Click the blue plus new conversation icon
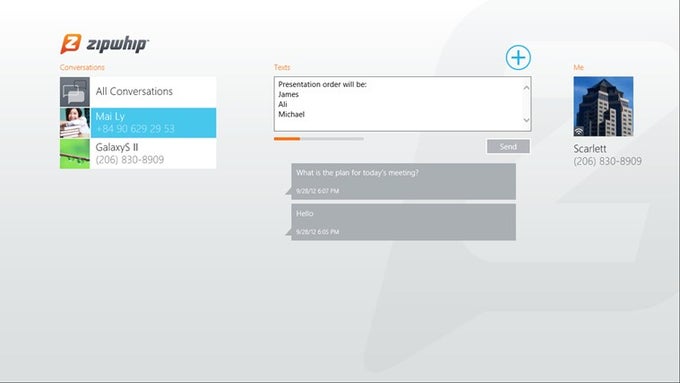 point(518,57)
